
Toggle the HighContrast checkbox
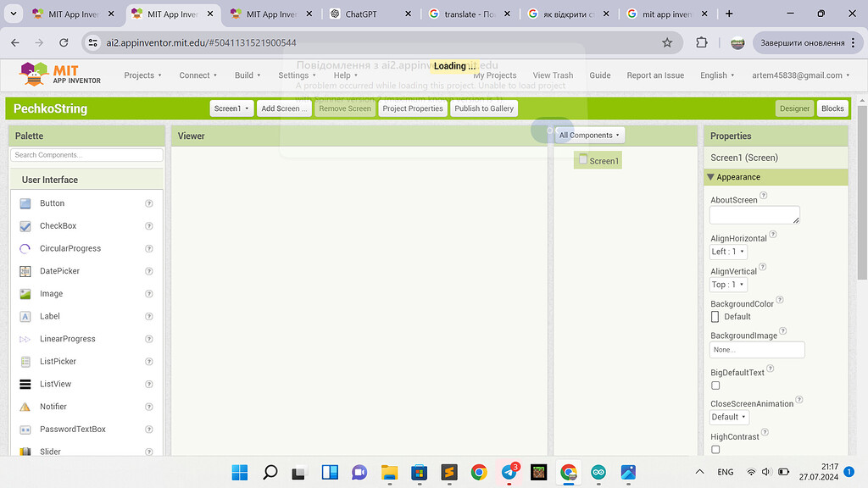point(715,449)
